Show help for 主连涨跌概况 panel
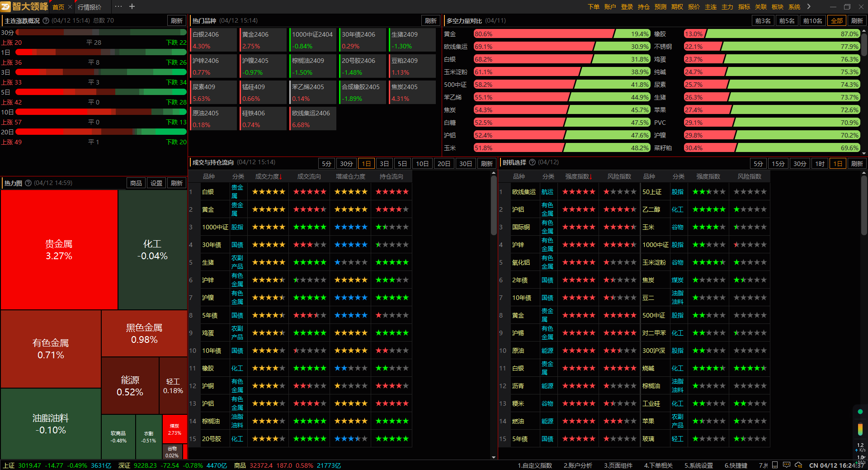The height and width of the screenshot is (470, 868). tap(46, 20)
